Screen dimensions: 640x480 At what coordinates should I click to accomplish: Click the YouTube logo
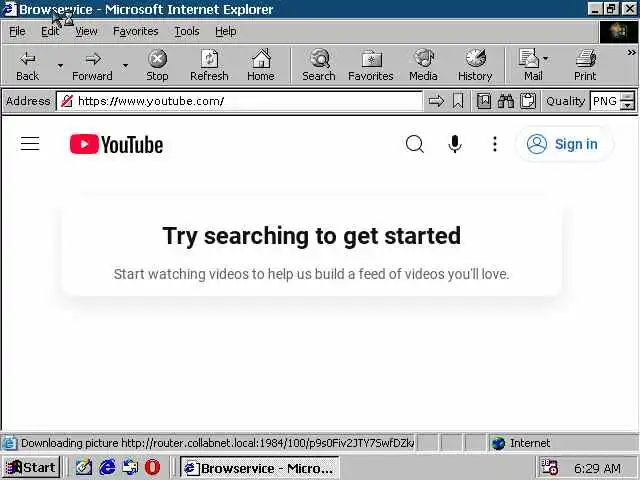(116, 144)
